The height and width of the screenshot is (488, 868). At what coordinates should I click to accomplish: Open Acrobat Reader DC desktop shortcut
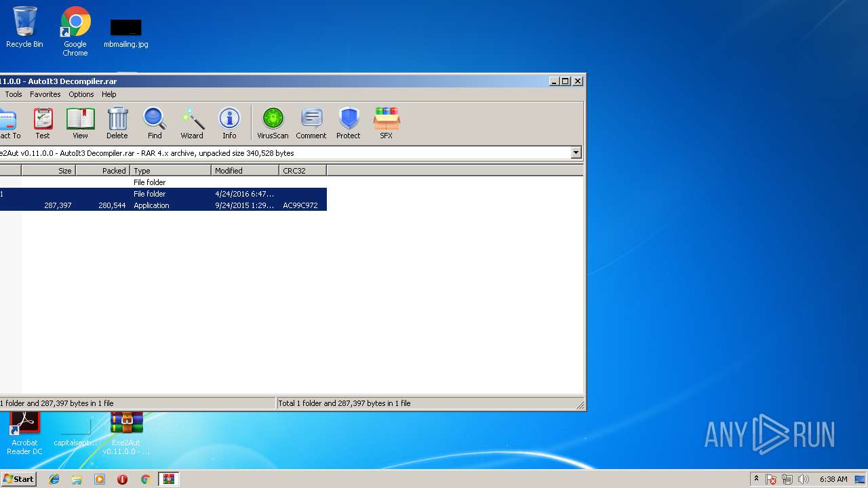(x=24, y=434)
